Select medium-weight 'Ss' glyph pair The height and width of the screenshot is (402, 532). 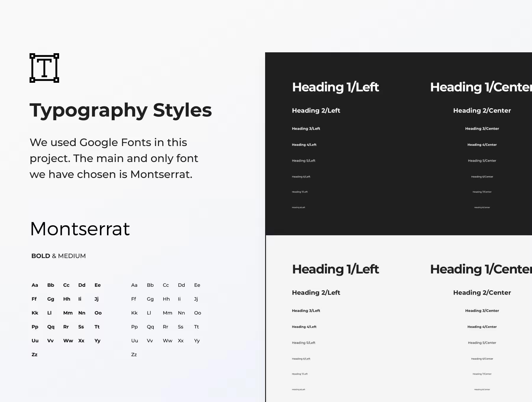181,327
